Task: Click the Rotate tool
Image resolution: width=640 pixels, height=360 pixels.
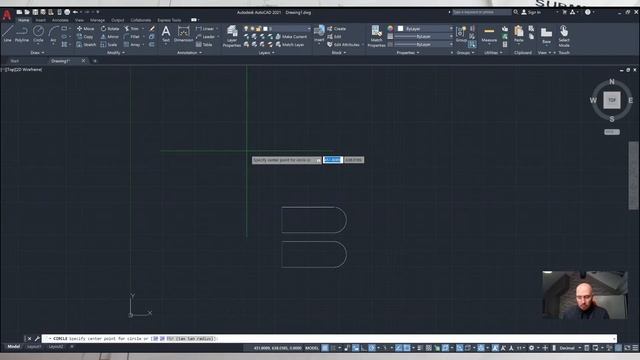Action: tap(110, 29)
